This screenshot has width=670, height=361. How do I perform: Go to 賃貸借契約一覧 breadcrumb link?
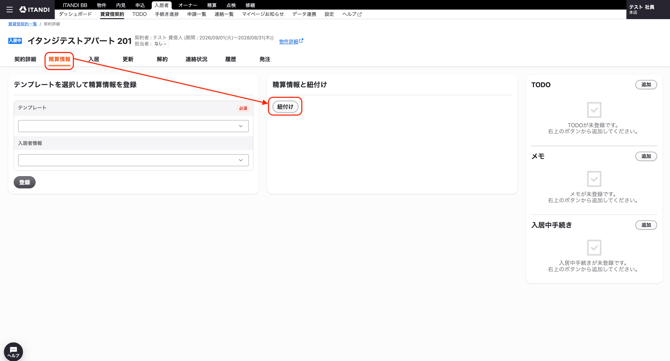tap(22, 24)
